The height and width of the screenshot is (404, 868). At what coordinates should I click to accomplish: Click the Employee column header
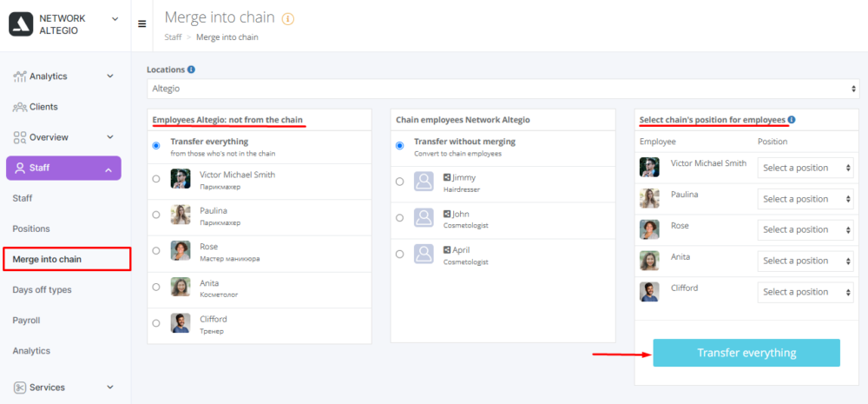pyautogui.click(x=658, y=142)
